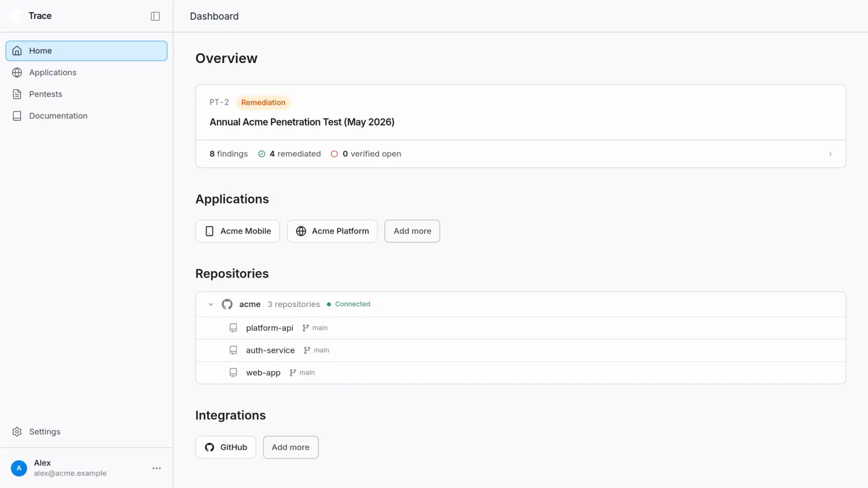Screen dimensions: 868x488
Task: Open Documentation from the sidebar
Action: (86, 116)
